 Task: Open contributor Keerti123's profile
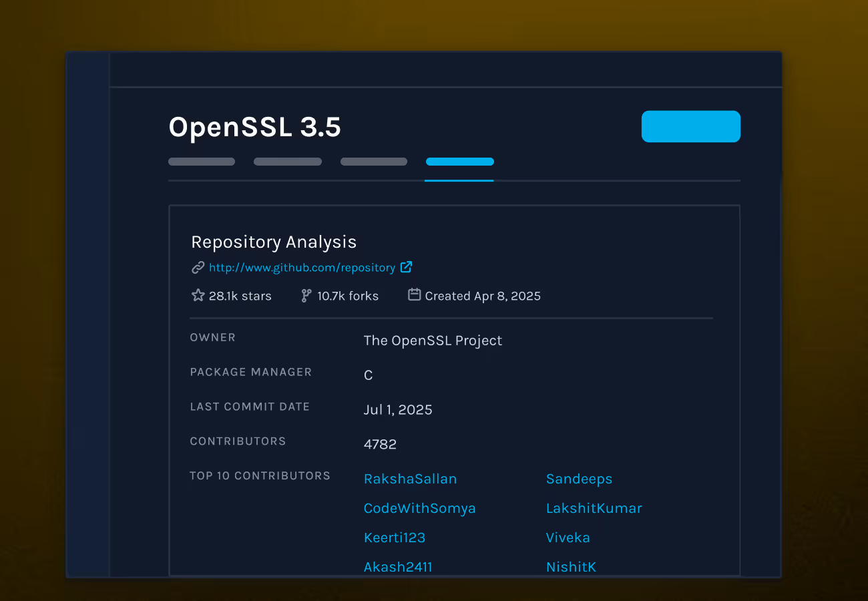point(395,538)
